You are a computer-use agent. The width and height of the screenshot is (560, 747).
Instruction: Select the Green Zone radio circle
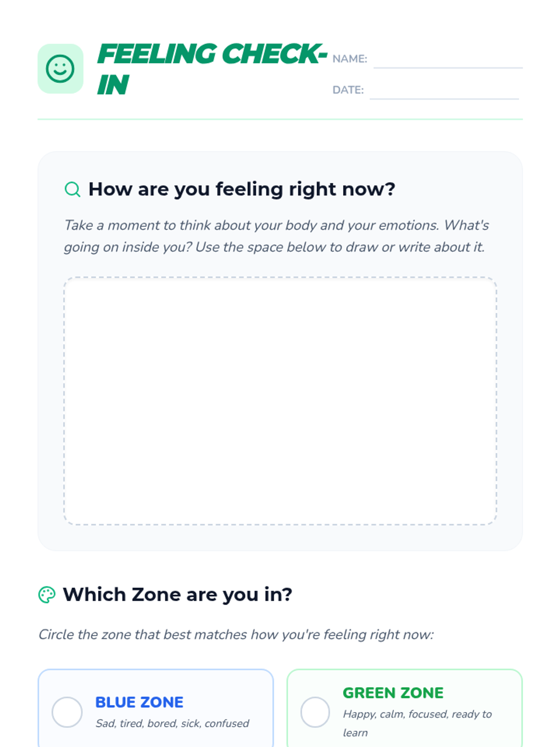click(315, 712)
